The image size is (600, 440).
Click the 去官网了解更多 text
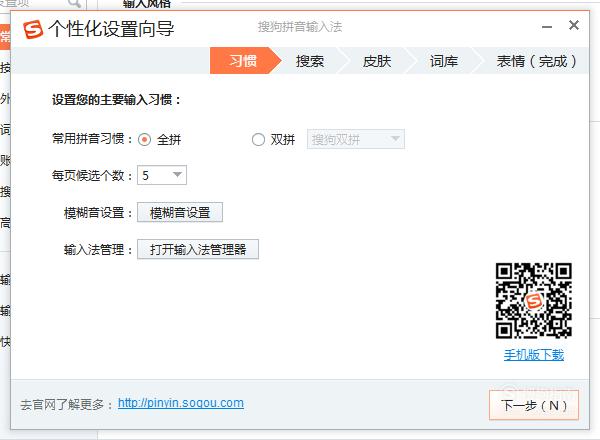pyautogui.click(x=67, y=404)
